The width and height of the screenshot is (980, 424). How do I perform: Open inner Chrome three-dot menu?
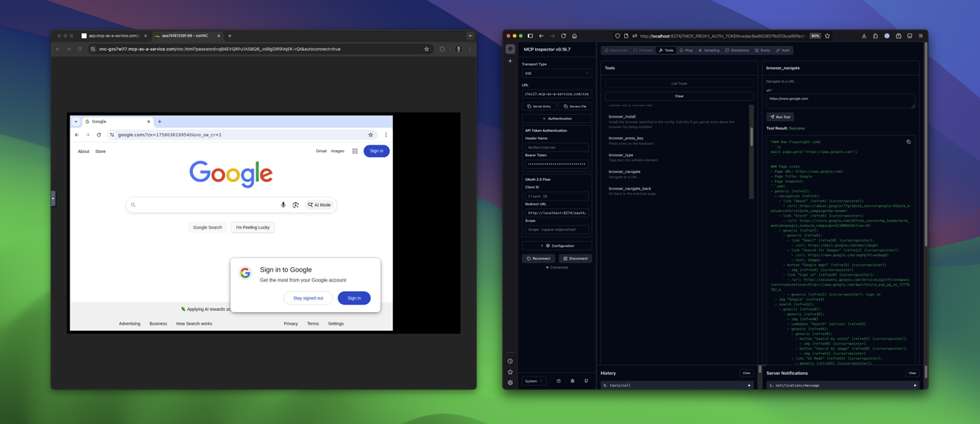click(386, 135)
